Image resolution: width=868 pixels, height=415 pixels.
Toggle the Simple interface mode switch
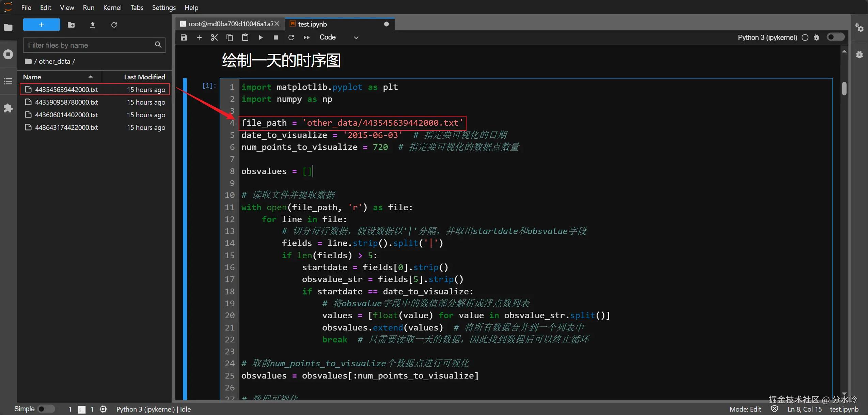46,409
